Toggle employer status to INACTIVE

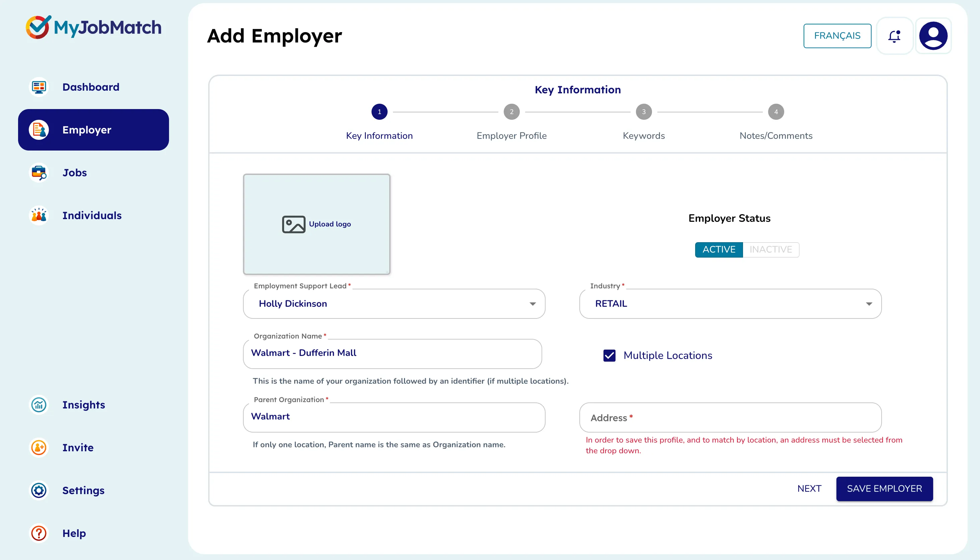770,249
